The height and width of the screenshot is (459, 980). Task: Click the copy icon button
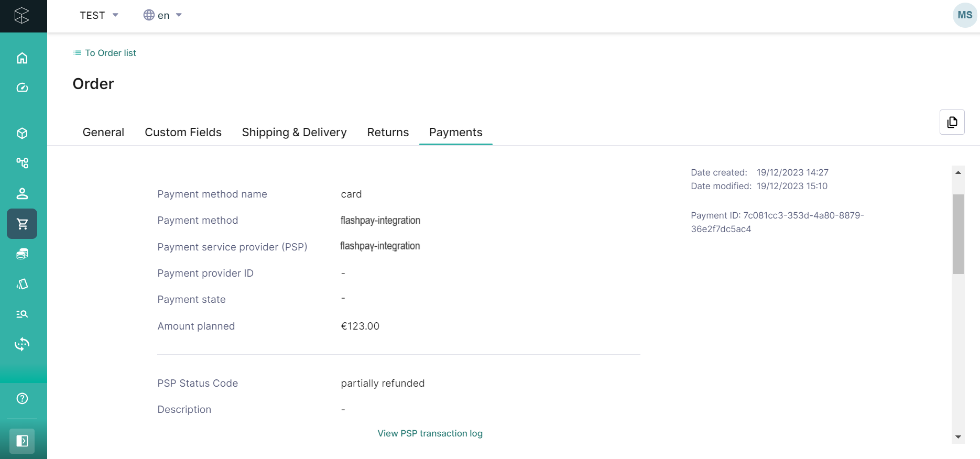(x=952, y=122)
